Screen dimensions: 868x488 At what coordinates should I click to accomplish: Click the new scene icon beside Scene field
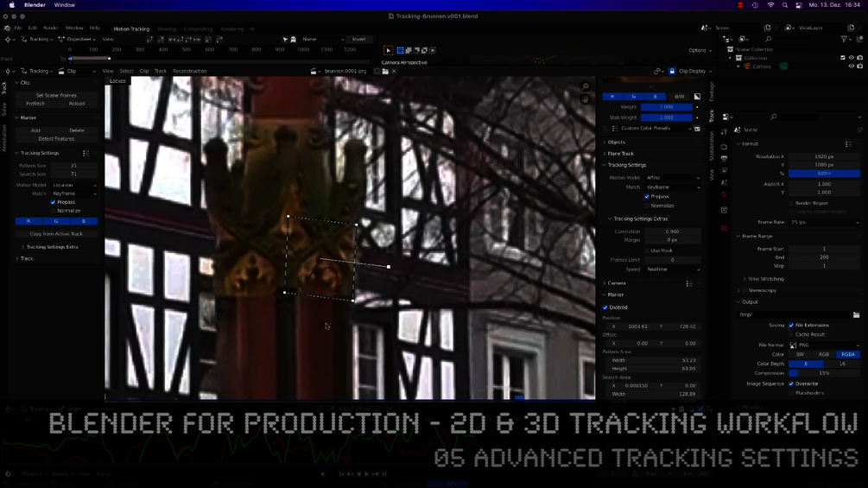point(767,28)
